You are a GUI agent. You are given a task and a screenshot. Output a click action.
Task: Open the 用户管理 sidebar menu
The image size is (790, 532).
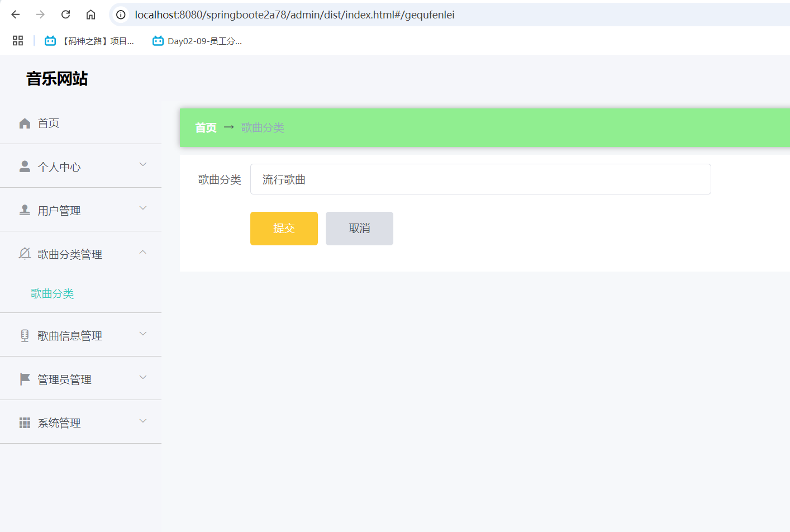point(80,210)
